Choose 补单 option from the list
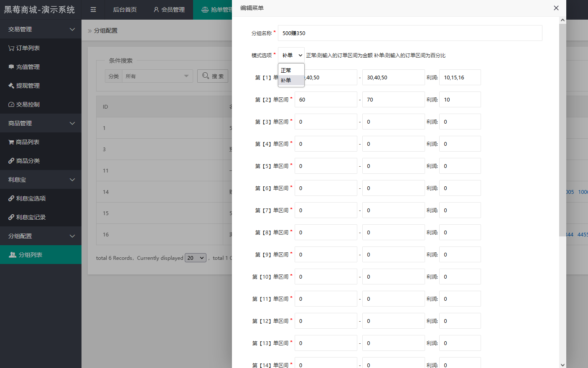The height and width of the screenshot is (368, 588). [286, 80]
